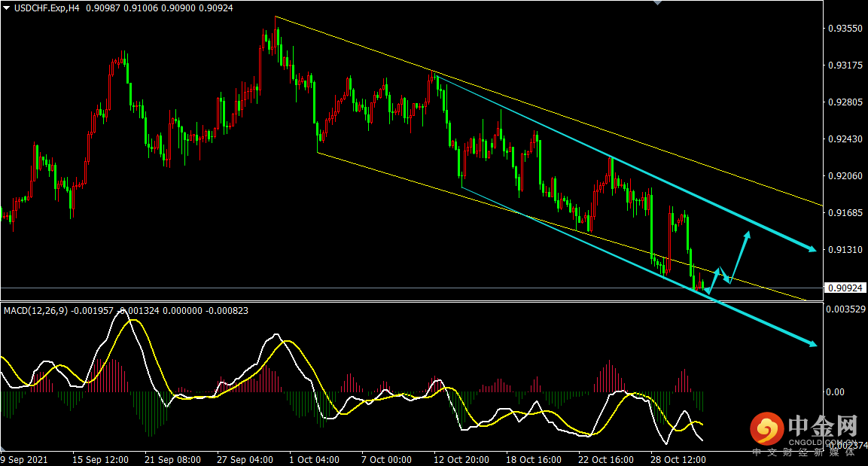Click the 0.92430 price scale label
Viewport: 868px width, 466px height.
pos(845,139)
